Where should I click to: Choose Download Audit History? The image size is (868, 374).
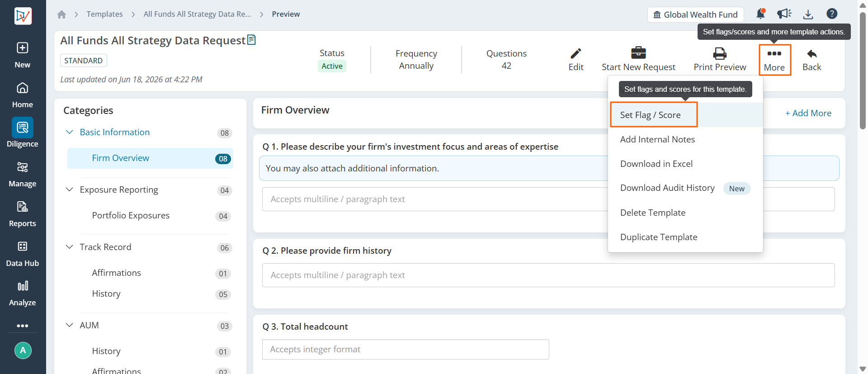685,188
